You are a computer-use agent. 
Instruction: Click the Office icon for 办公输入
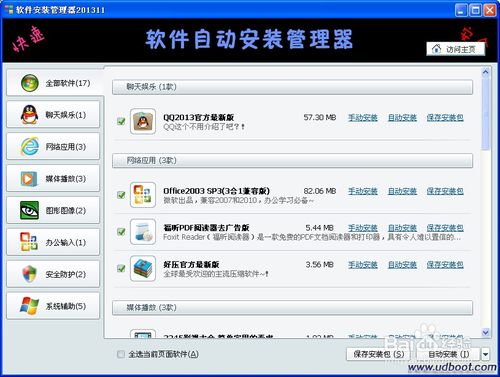point(29,242)
